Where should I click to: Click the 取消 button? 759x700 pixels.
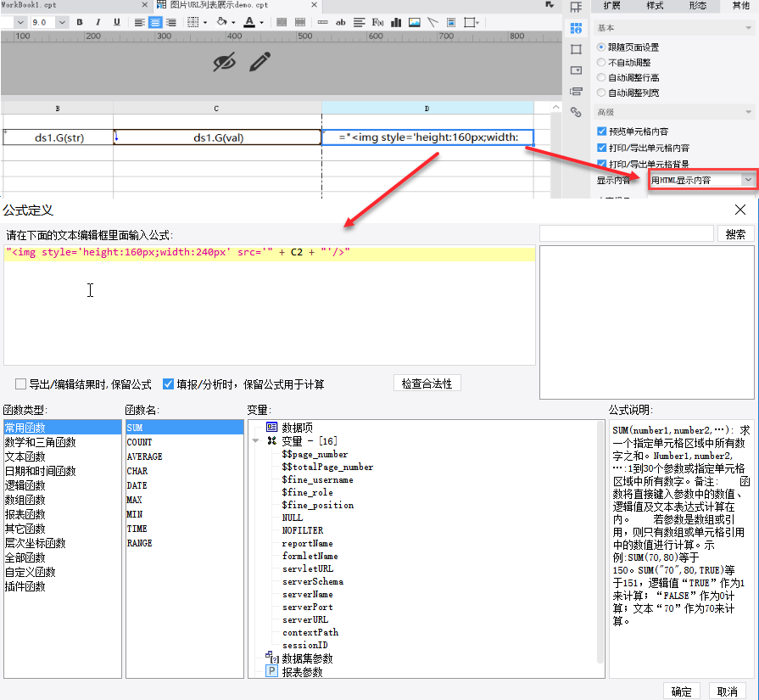[x=728, y=692]
